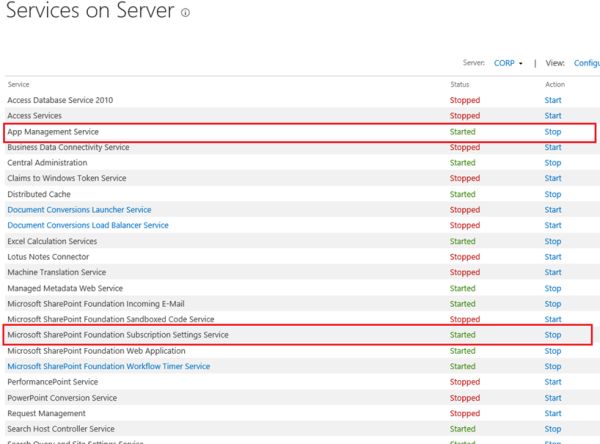Image resolution: width=600 pixels, height=444 pixels.
Task: Select Claims to Windows Token Service name
Action: 67,178
